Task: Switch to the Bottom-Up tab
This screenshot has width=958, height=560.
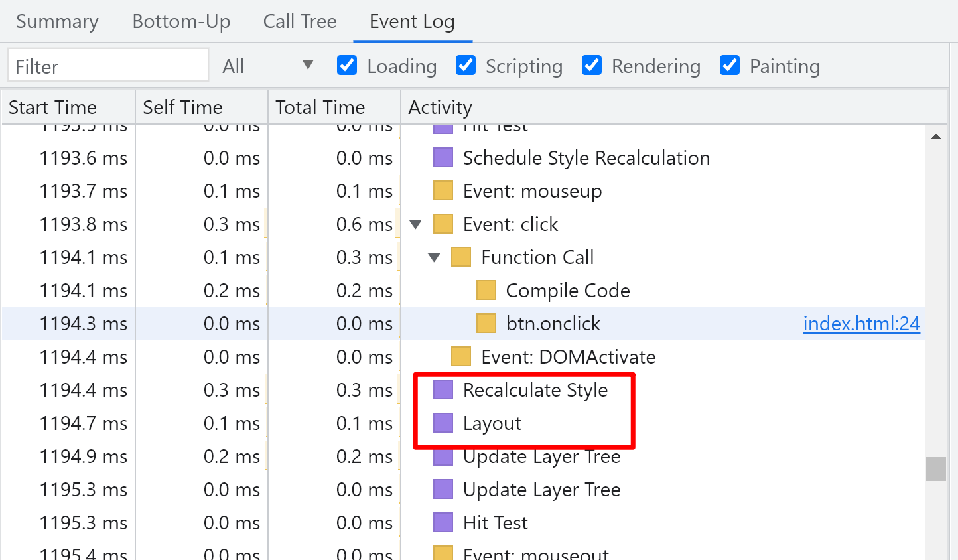Action: point(181,21)
